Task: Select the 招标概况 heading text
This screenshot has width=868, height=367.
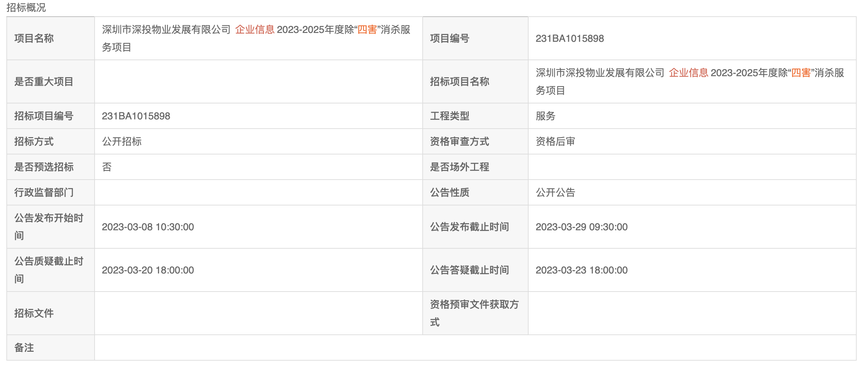Action: point(26,7)
